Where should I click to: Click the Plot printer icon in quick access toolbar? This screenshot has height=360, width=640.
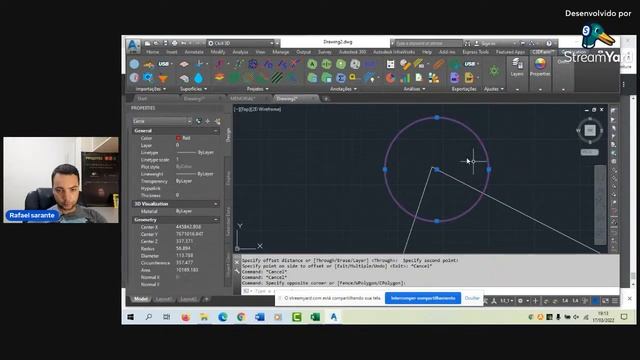pos(175,43)
